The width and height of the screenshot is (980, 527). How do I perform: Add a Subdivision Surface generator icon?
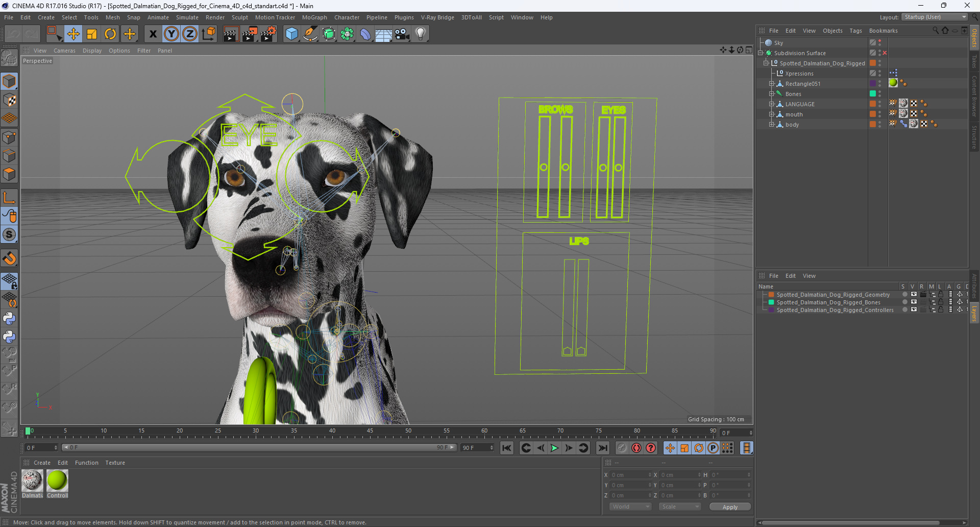point(329,34)
